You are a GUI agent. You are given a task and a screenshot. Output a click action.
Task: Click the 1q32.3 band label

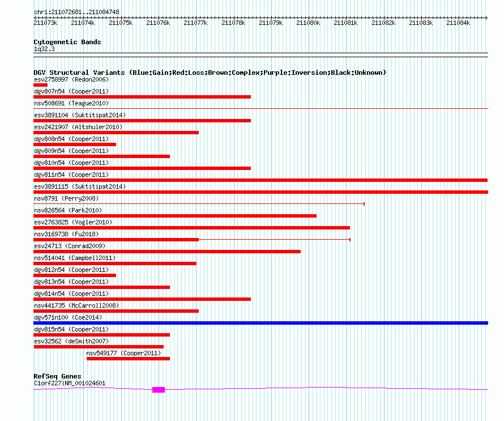coord(44,49)
